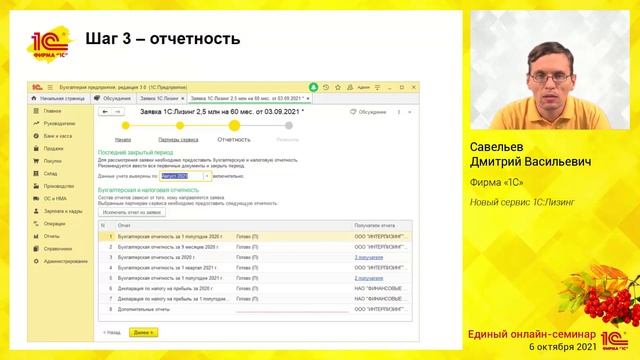Click the Начало step circle in progress bar

click(126, 126)
